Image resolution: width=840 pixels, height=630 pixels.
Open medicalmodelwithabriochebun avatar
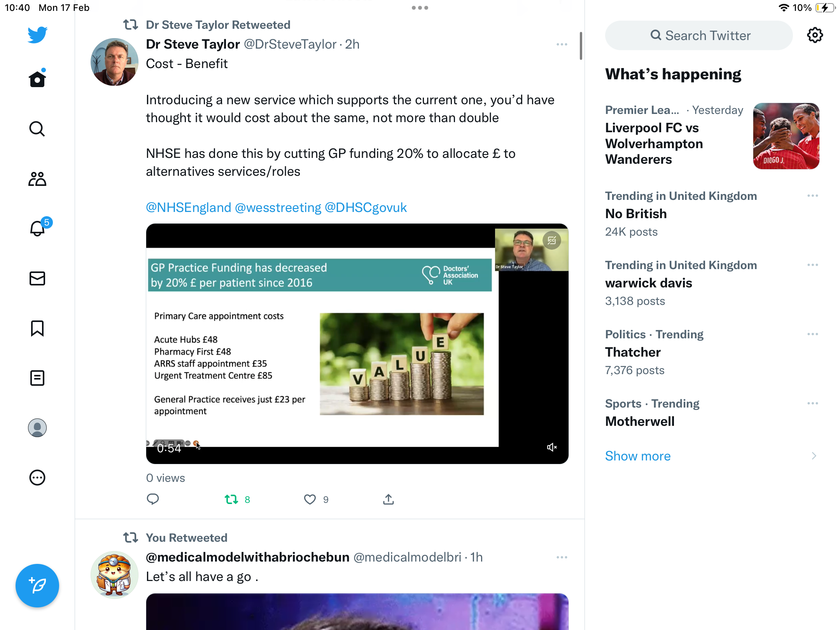tap(114, 575)
